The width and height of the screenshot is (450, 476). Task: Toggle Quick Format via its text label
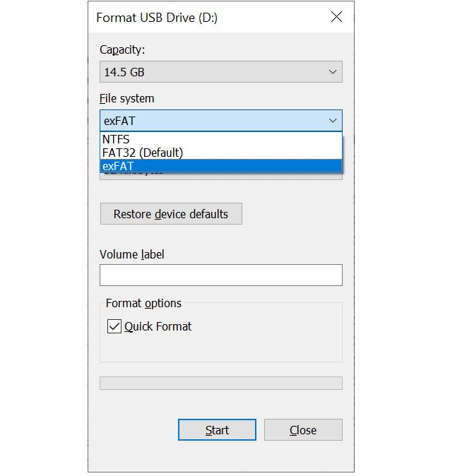[x=158, y=327]
